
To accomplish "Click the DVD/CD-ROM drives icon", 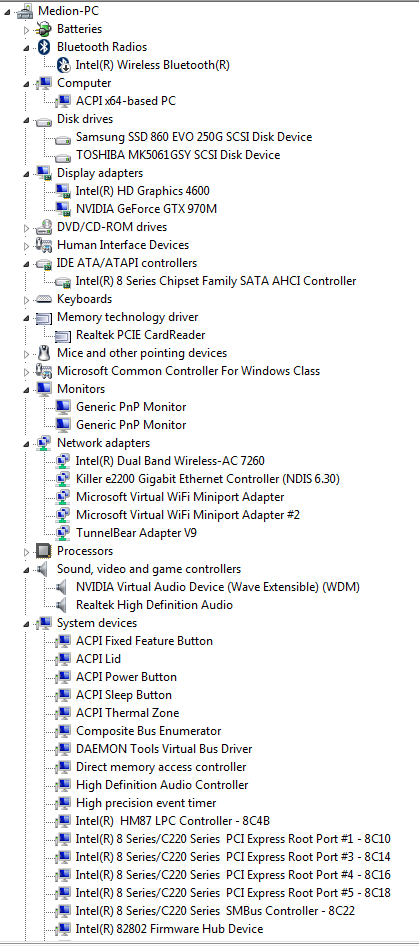I will [43, 227].
